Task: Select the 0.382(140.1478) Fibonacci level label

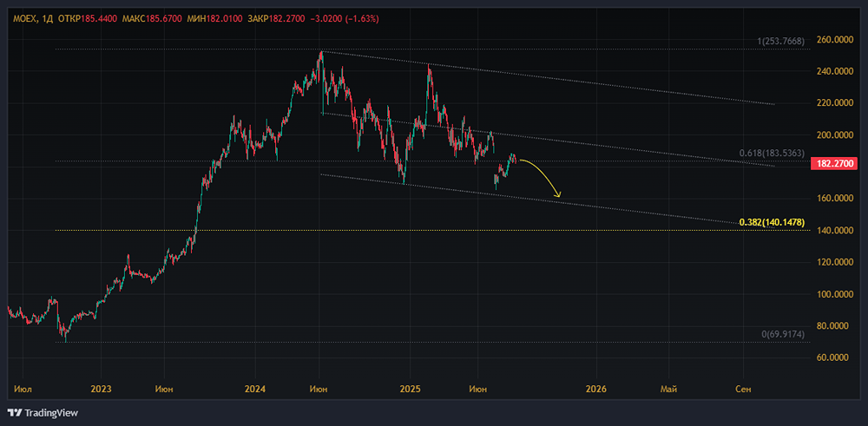Action: (772, 222)
